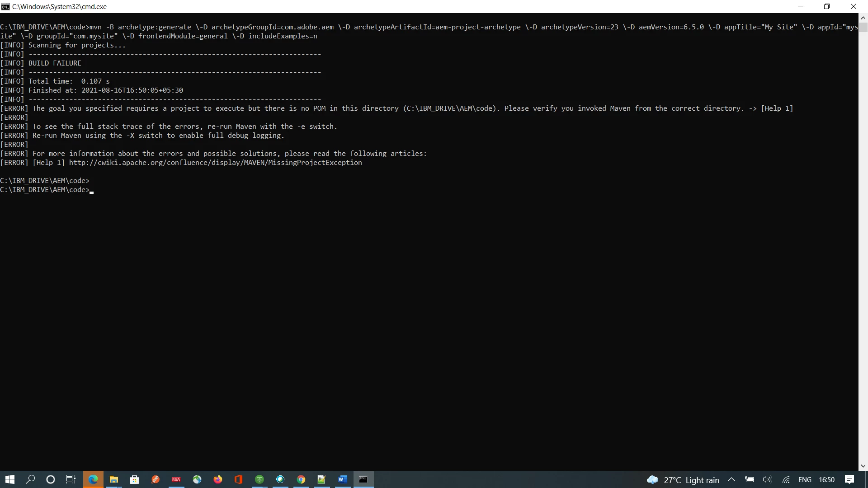Open the cmd.exe title bar system icon
Viewport: 868px width, 488px height.
tap(5, 6)
